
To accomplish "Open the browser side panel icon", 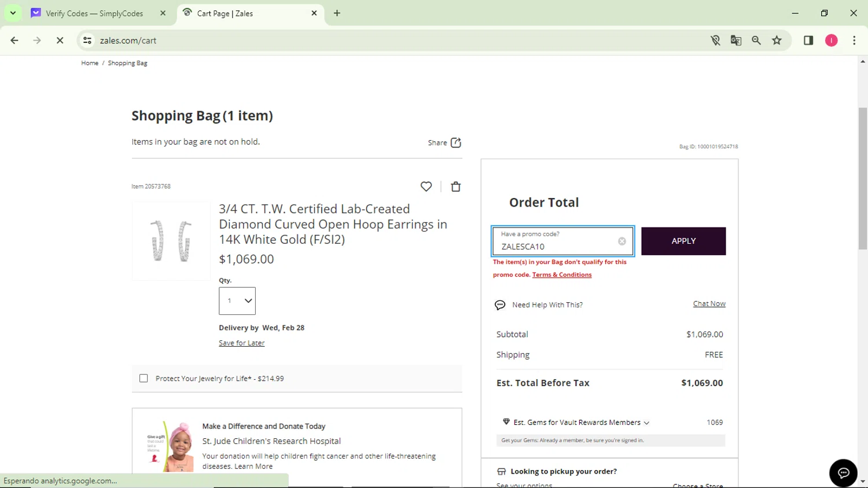I will [x=808, y=41].
